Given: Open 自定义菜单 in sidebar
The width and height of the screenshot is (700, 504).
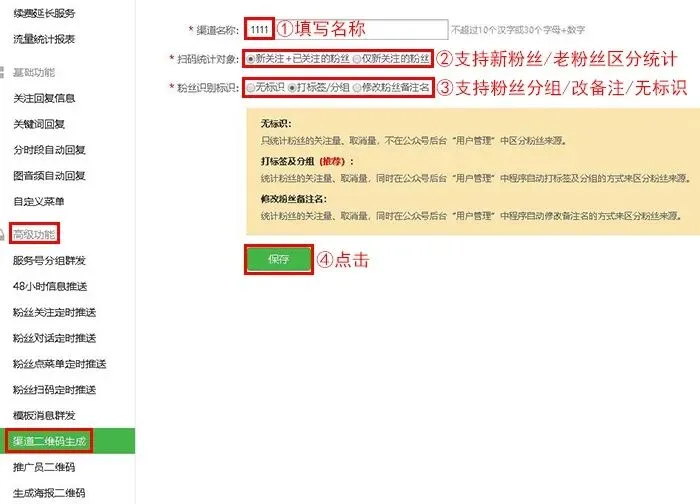Looking at the screenshot, I should (39, 201).
